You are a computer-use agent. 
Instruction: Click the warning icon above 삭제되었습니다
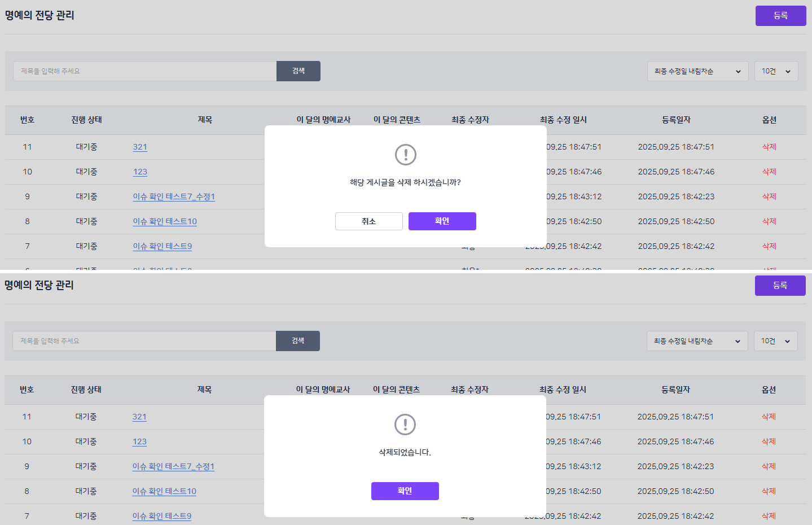(x=405, y=425)
